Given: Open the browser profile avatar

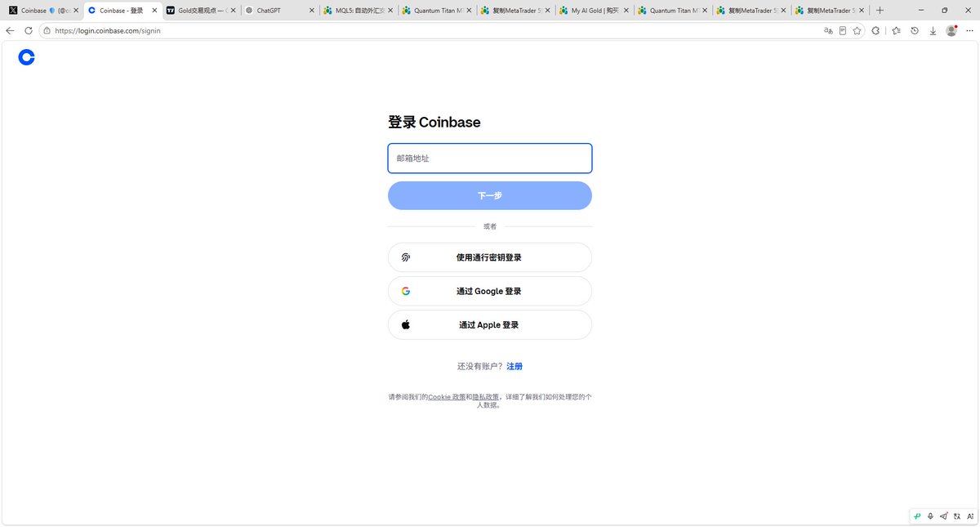Looking at the screenshot, I should pos(951,30).
